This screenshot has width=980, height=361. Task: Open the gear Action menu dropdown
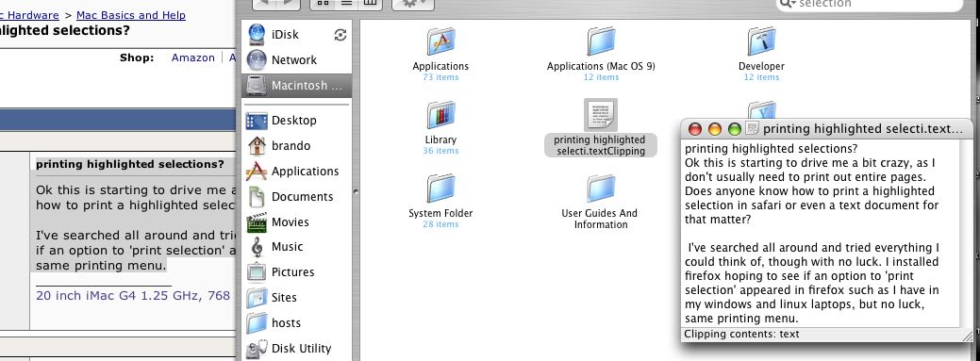(x=412, y=3)
